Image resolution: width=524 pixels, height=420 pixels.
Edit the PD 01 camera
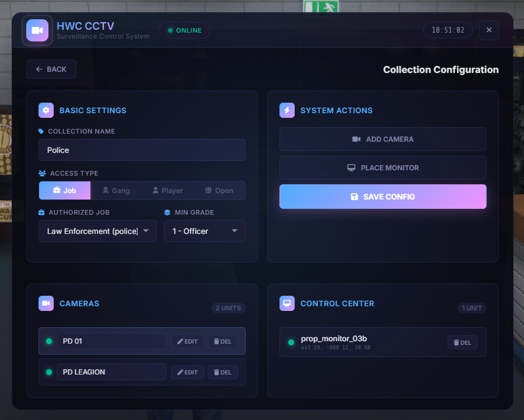click(187, 341)
